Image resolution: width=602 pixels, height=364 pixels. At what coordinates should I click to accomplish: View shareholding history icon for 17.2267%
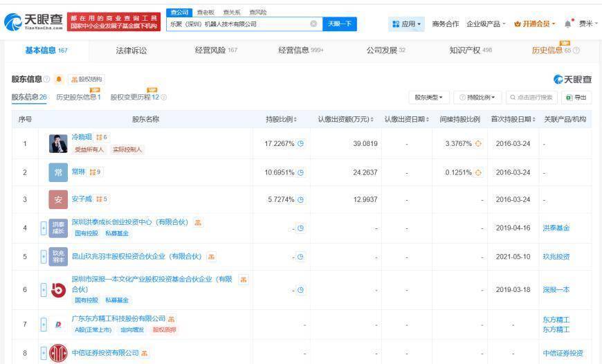pos(301,143)
